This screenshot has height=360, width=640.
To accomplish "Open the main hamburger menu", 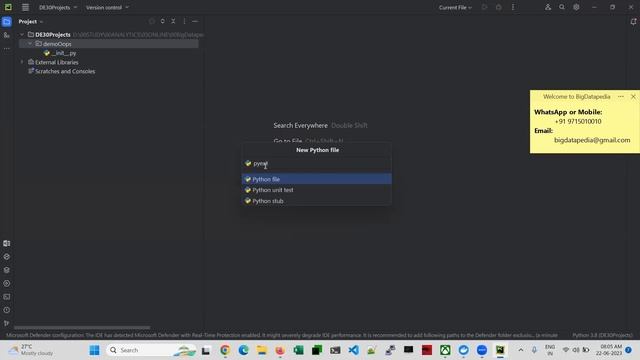I will 25,7.
